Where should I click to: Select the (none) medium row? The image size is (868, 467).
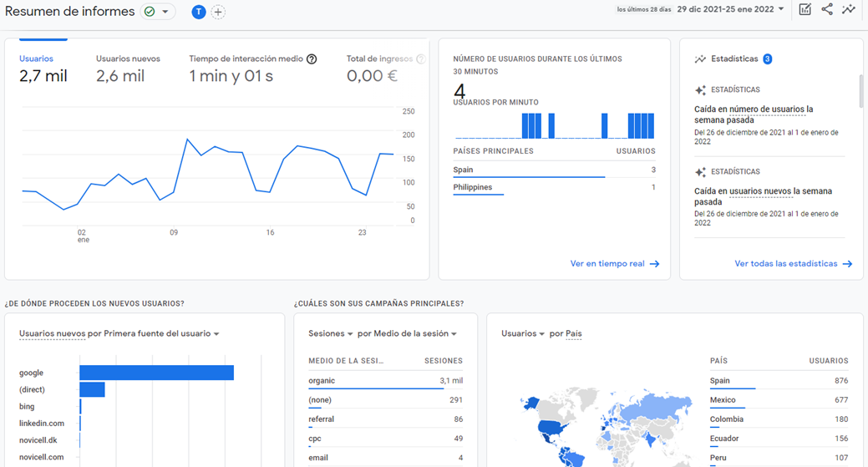coord(385,400)
